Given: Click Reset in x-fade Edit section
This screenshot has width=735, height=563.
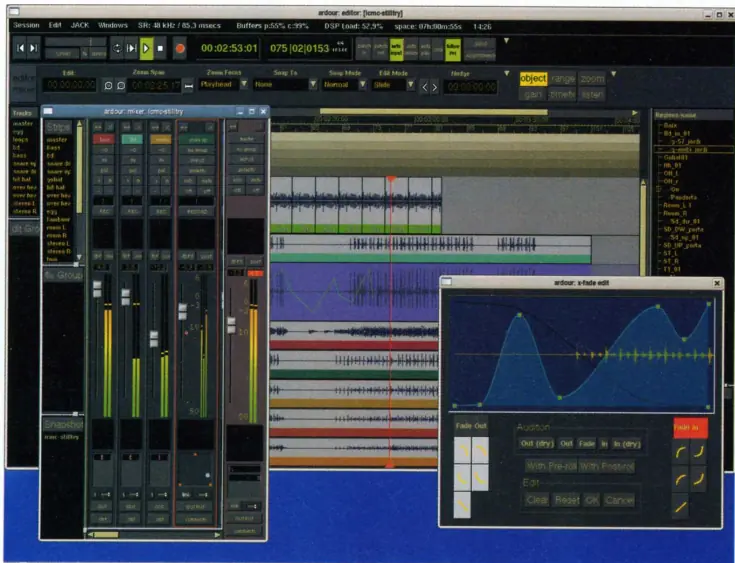Looking at the screenshot, I should click(567, 500).
